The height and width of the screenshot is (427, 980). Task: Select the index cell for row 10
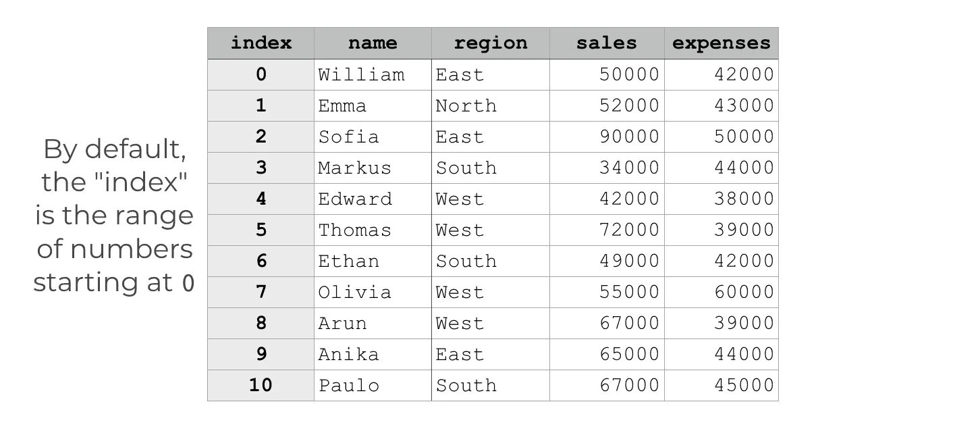(261, 385)
